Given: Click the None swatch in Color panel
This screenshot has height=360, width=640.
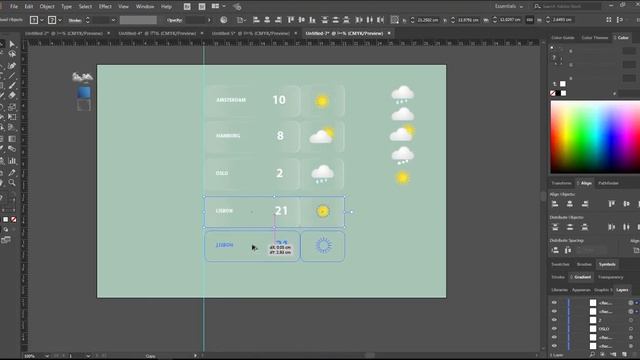Looking at the screenshot, I should [x=553, y=93].
